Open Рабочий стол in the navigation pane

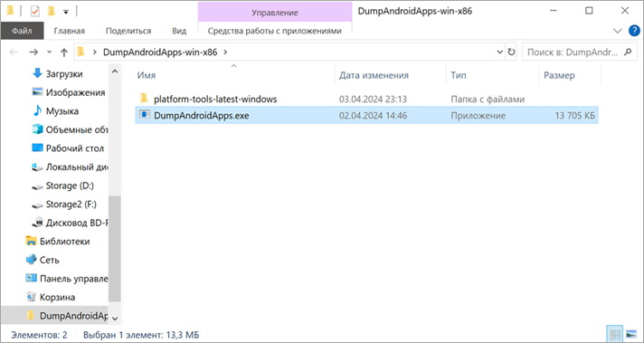coord(74,148)
